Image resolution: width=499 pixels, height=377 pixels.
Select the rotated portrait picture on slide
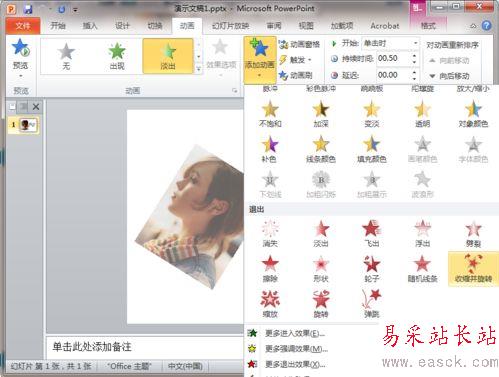[x=193, y=217]
